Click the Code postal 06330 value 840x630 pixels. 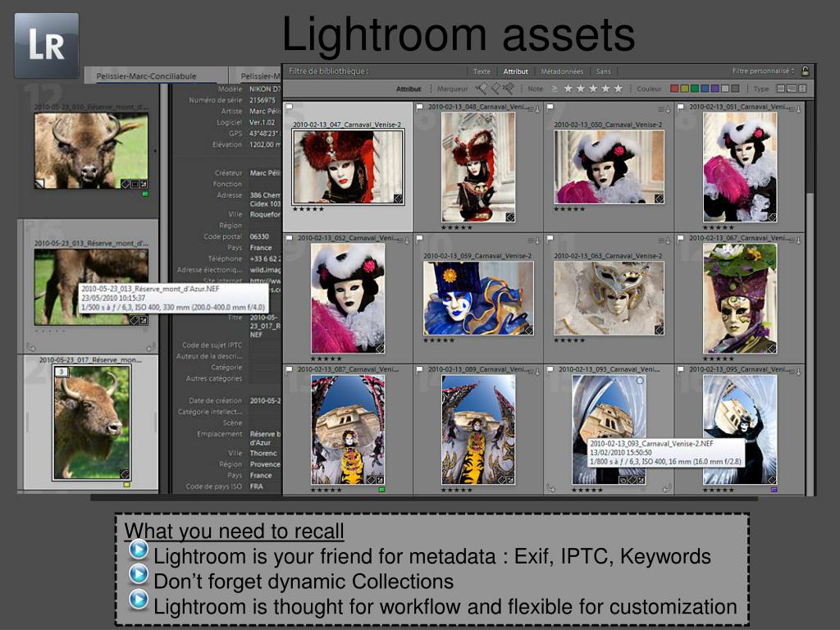click(x=259, y=236)
